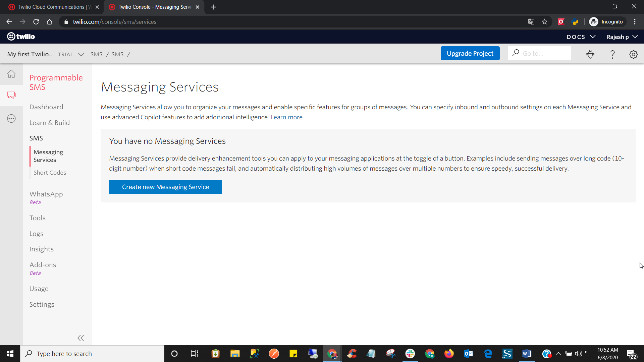The height and width of the screenshot is (362, 644).
Task: Click the help question mark icon
Action: coord(612,54)
